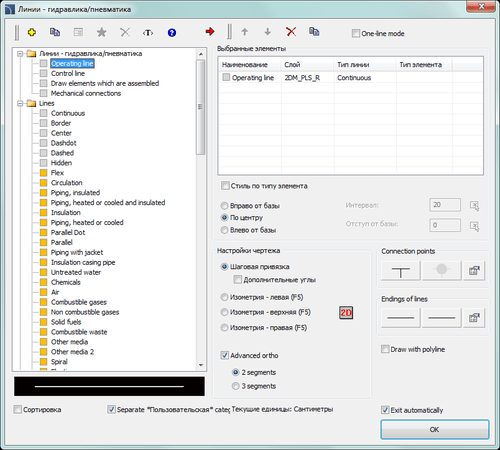Screen dimensions: 500x450
Task: Click the blue help question mark icon
Action: tap(172, 33)
